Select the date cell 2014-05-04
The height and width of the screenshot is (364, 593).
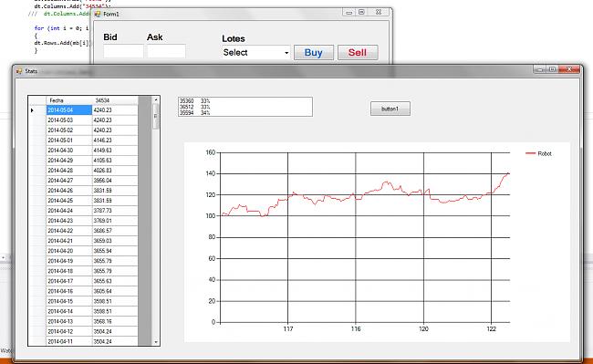[x=68, y=110]
